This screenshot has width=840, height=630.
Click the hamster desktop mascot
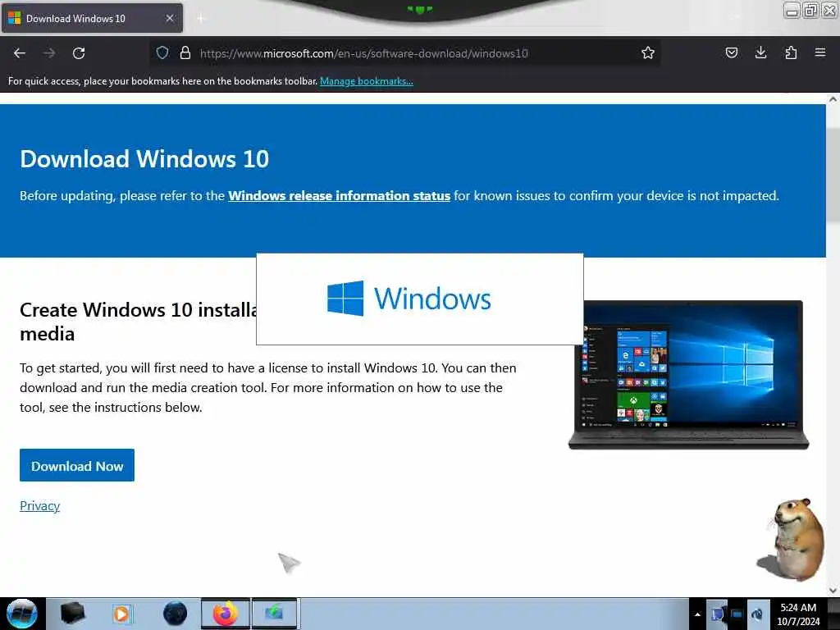point(792,540)
